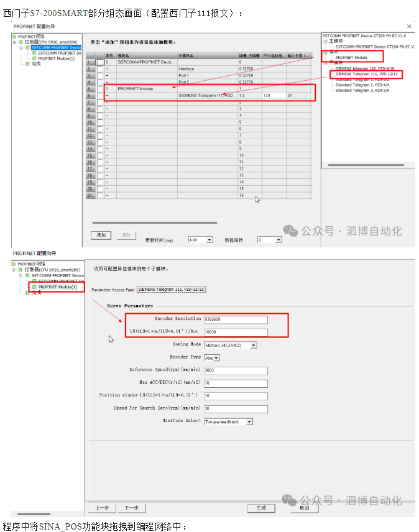Screen dimensions: 419x532
Task: Click horizontal scrollbar of device catalog panel
Action: click(366, 165)
